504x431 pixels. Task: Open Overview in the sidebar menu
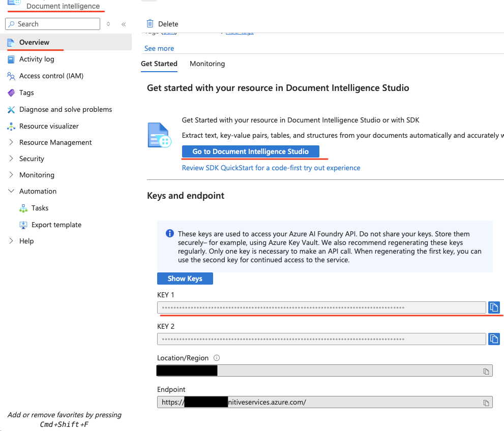point(66,42)
